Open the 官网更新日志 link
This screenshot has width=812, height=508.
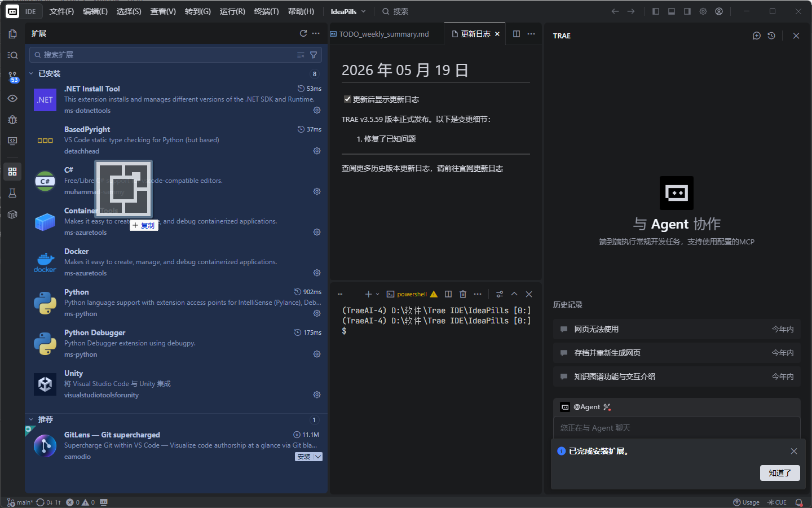tap(481, 168)
